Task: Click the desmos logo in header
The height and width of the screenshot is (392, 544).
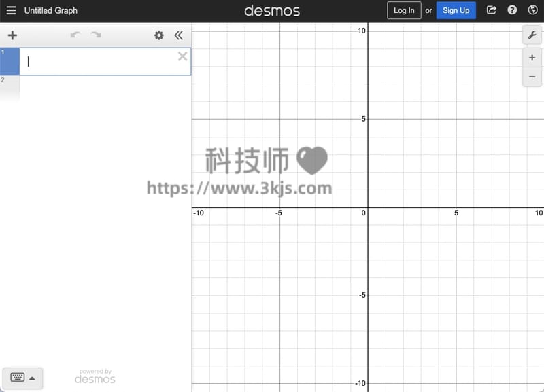Action: [272, 11]
